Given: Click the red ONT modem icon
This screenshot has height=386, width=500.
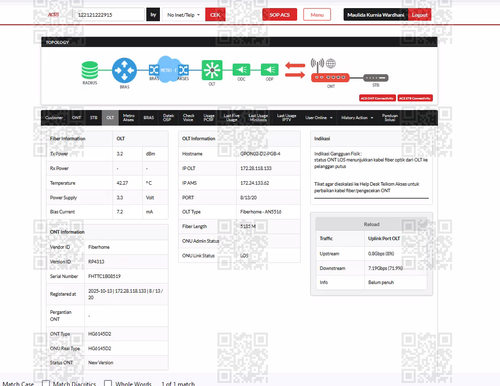Looking at the screenshot, I should pos(330,78).
